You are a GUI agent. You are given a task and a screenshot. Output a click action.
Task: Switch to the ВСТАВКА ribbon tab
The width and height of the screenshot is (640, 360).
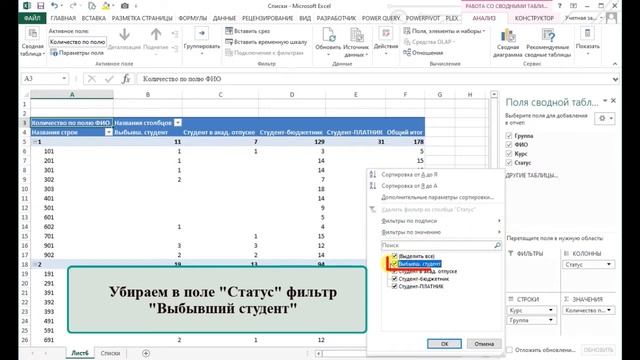tap(93, 18)
